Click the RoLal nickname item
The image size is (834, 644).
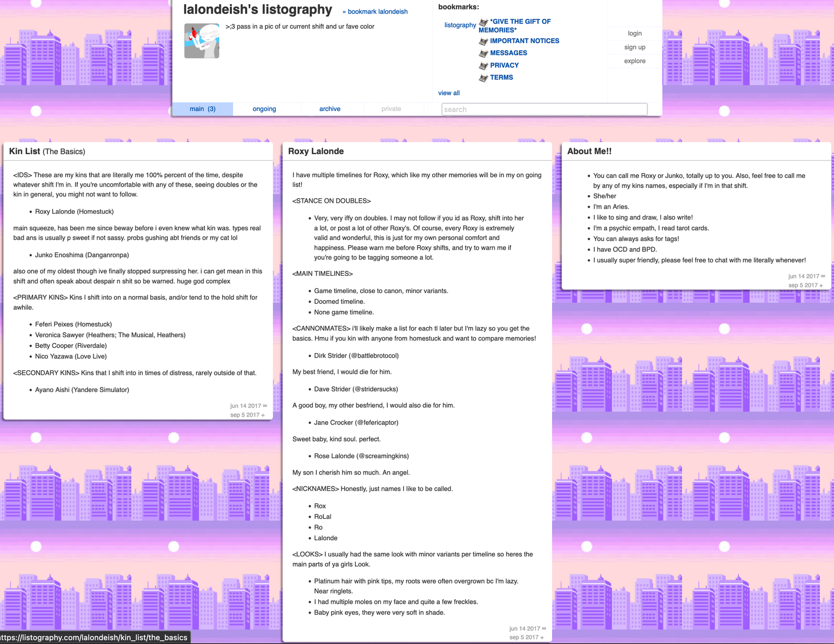[x=323, y=517]
